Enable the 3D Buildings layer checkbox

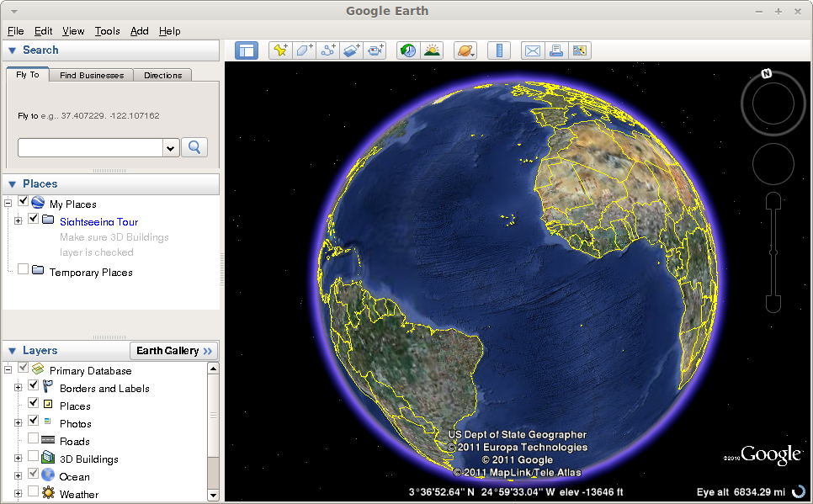[x=33, y=456]
